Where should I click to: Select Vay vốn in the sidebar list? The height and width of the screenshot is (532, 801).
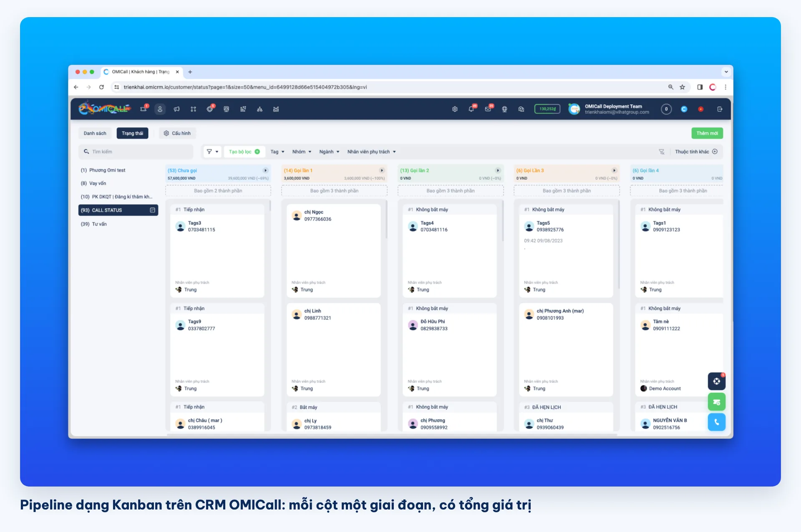[x=93, y=183]
